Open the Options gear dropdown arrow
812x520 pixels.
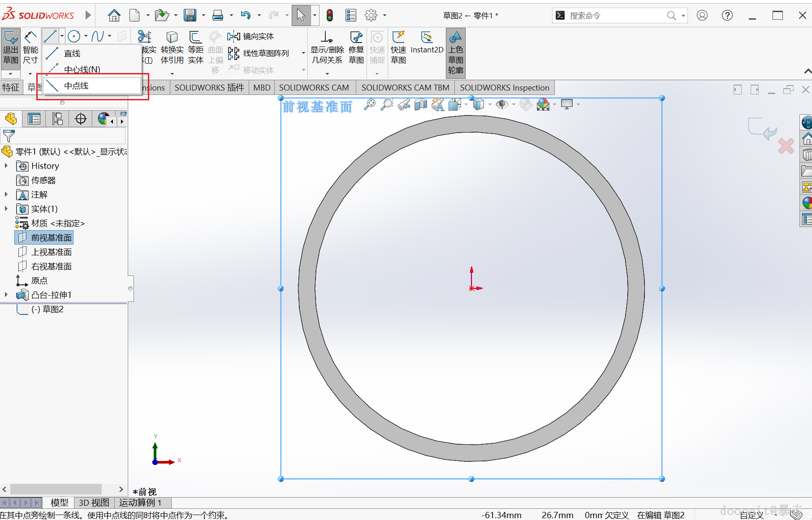384,16
